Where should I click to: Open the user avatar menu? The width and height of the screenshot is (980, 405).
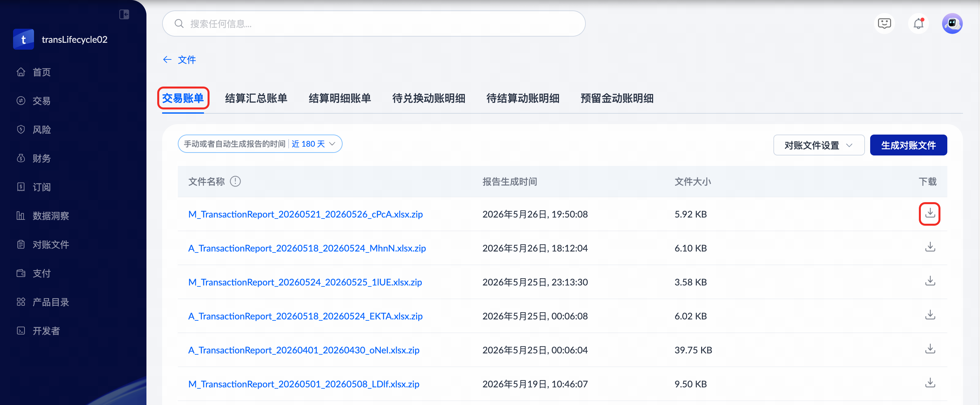(952, 24)
